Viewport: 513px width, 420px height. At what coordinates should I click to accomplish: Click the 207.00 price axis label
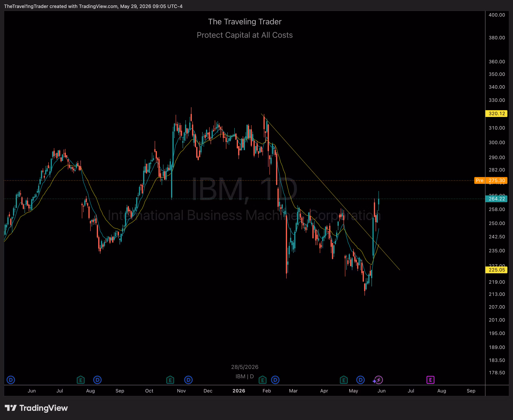pyautogui.click(x=497, y=307)
